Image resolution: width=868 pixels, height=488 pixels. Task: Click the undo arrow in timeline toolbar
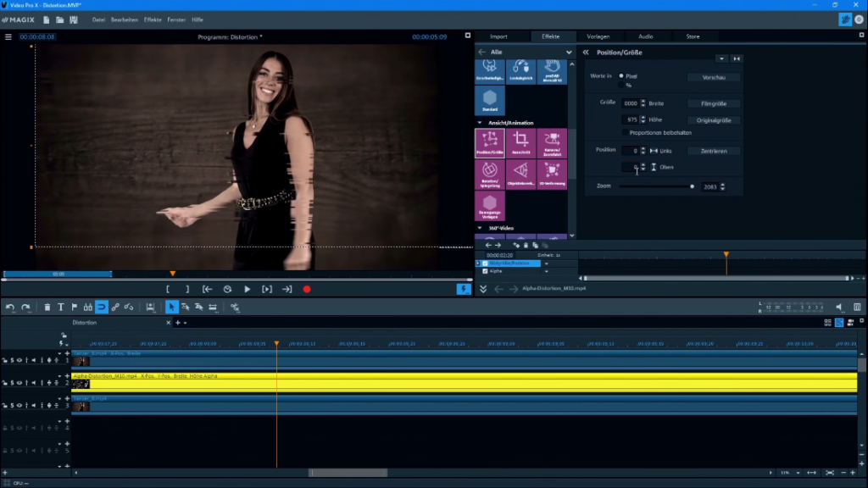tap(10, 307)
